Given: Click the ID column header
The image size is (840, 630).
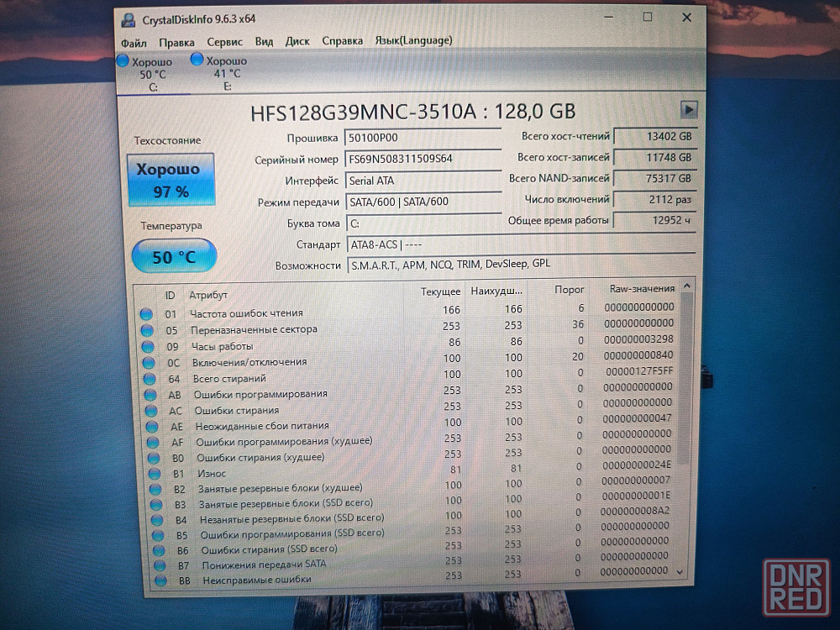Looking at the screenshot, I should coord(170,295).
